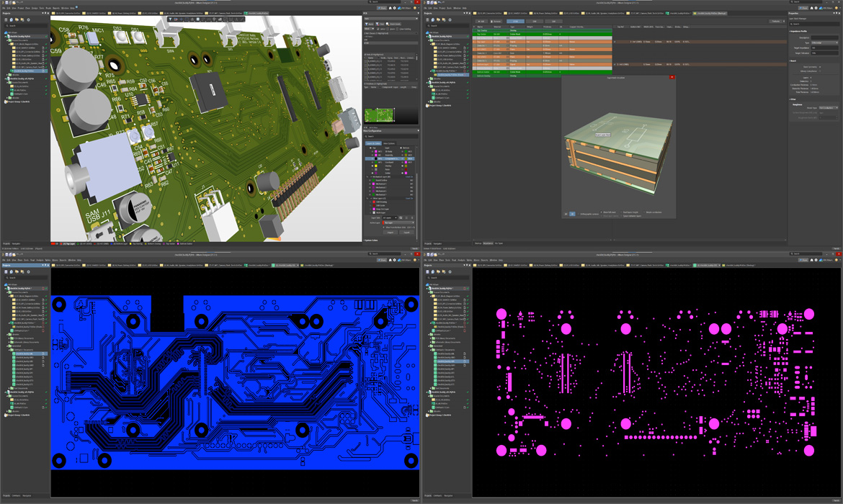Toggle the Zoom checkbox in the PCB panel

click(x=388, y=29)
